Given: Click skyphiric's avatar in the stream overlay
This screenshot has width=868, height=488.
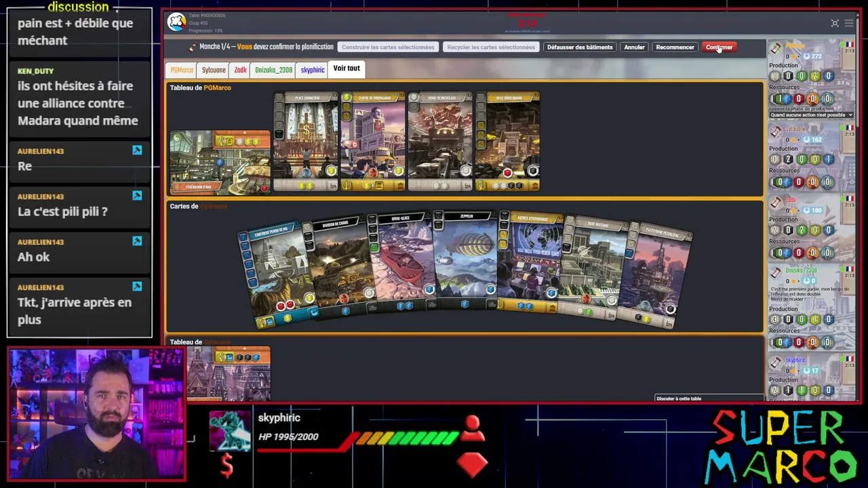Looking at the screenshot, I should point(230,431).
